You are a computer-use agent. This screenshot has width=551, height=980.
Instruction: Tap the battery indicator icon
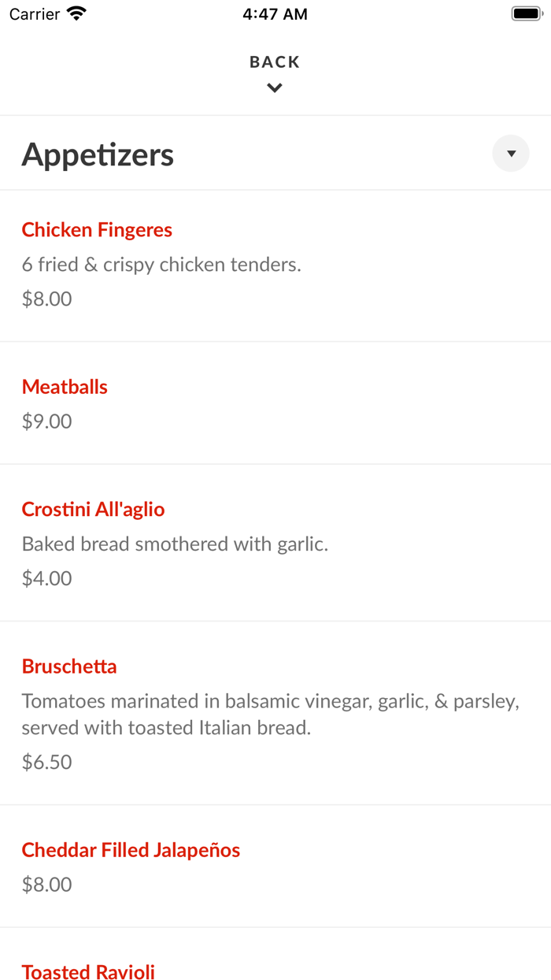point(526,13)
